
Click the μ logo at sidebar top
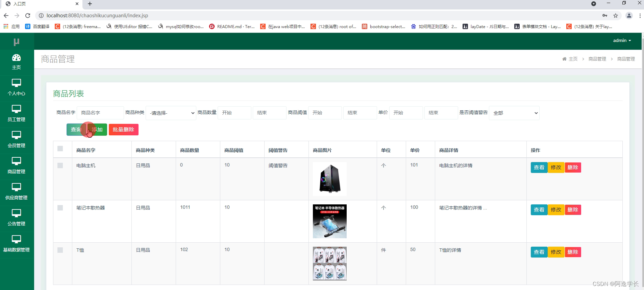16,42
